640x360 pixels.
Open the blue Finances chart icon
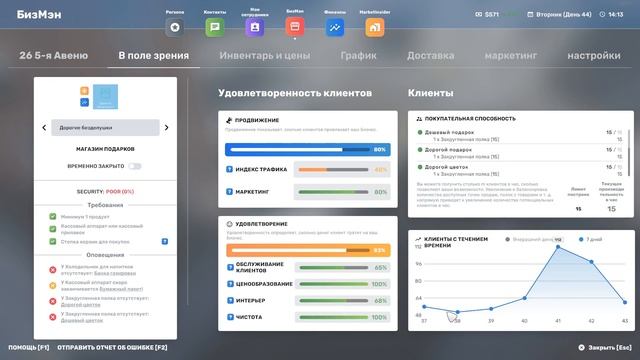coord(335,27)
